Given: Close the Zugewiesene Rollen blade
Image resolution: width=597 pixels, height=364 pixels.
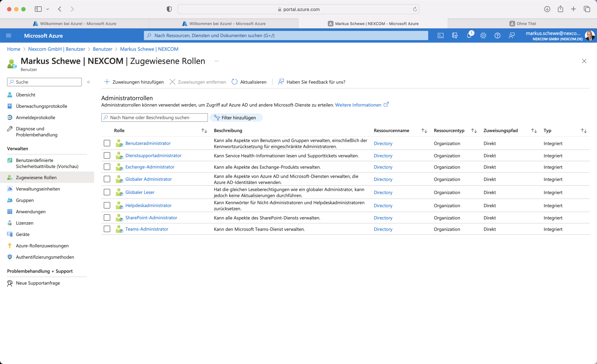Looking at the screenshot, I should (x=584, y=61).
